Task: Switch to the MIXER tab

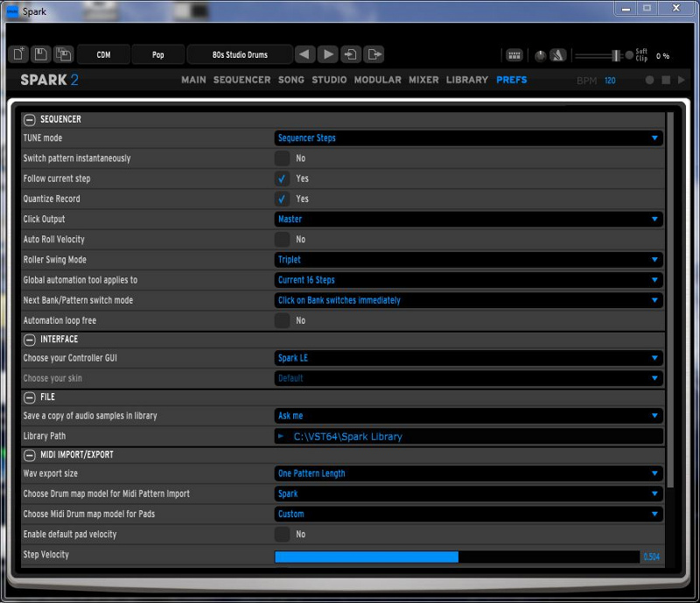Action: point(423,80)
